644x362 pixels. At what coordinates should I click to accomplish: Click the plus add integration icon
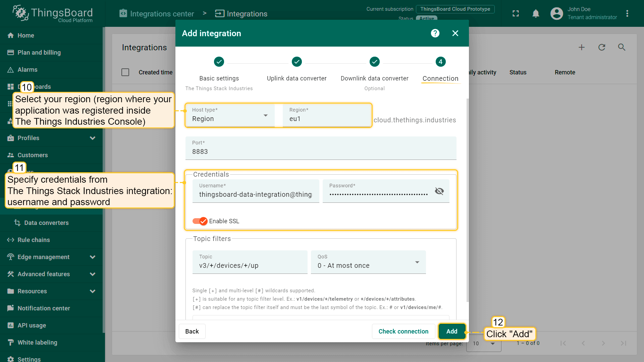pyautogui.click(x=582, y=47)
